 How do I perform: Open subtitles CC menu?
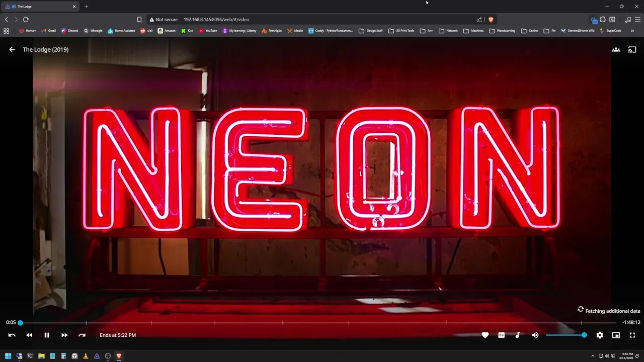point(501,335)
